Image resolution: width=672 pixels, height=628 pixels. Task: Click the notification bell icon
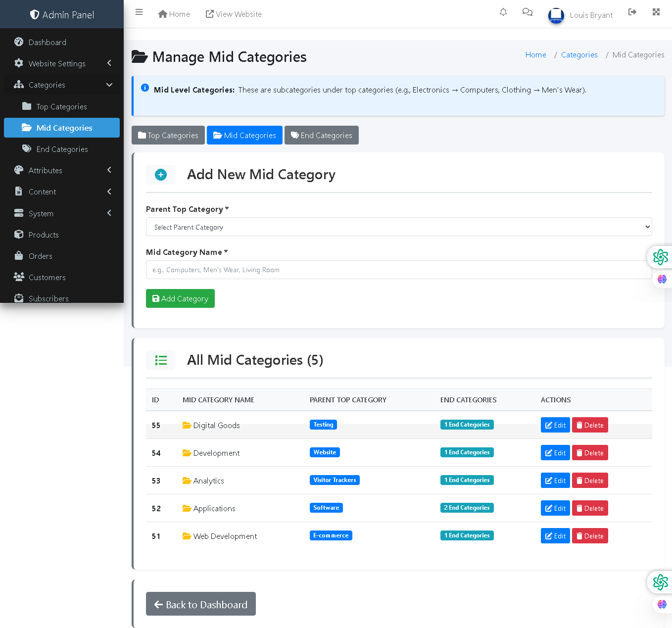click(503, 12)
